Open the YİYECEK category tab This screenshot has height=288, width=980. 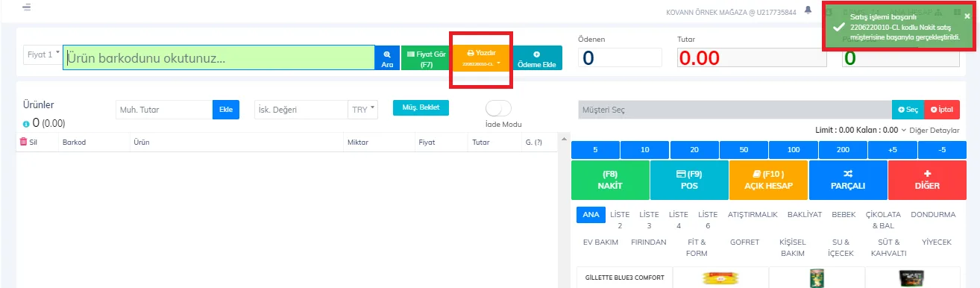point(937,242)
